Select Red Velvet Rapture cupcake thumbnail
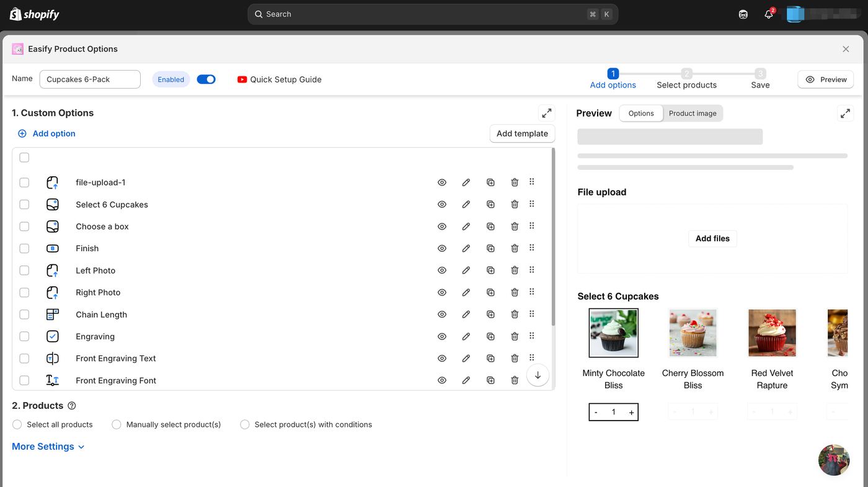The height and width of the screenshot is (487, 868). pos(772,333)
